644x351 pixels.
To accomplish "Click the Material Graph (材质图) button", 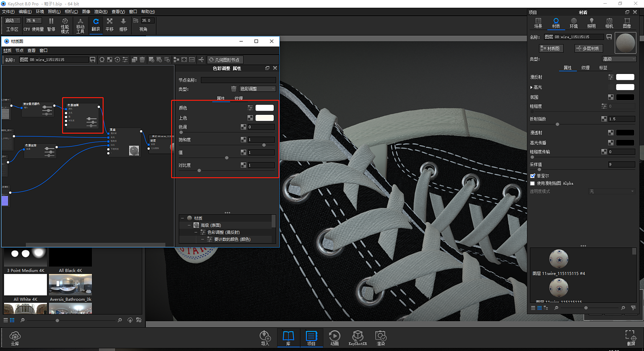I will 551,48.
